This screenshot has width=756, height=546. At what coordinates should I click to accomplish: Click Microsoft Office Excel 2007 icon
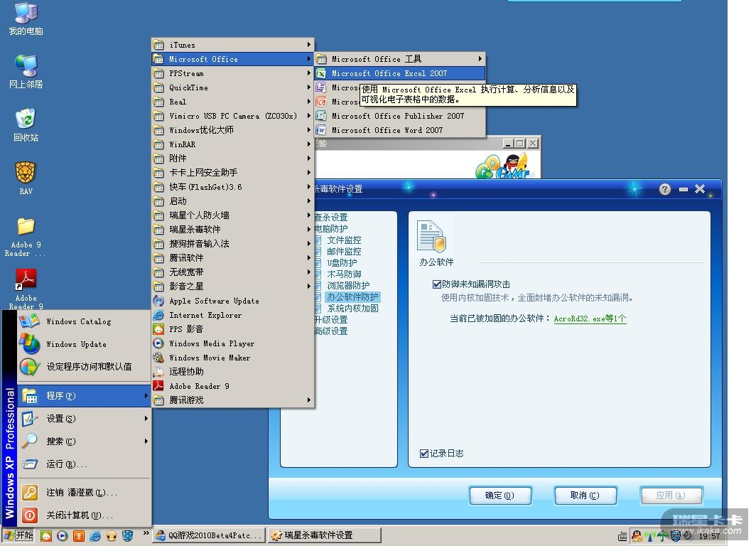[321, 73]
